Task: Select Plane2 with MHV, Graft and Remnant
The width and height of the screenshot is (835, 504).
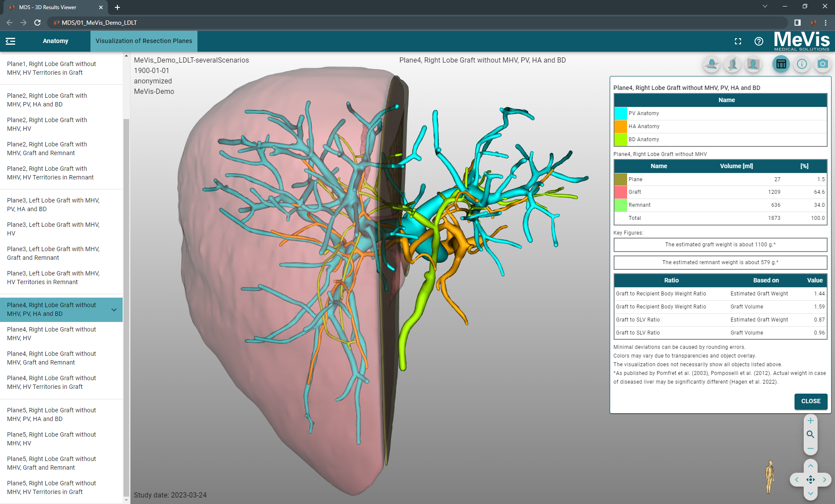Action: coord(61,149)
